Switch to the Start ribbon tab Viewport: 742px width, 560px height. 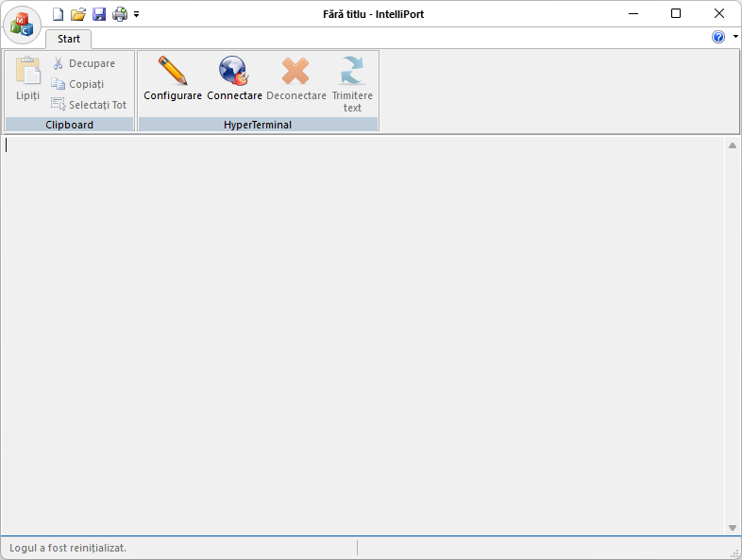coord(69,39)
